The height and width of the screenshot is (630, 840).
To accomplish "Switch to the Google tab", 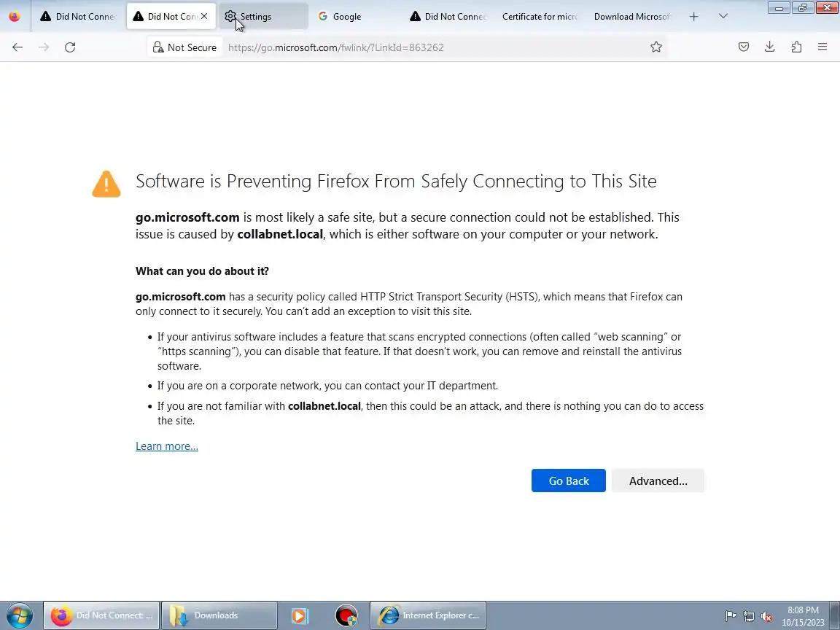I will pyautogui.click(x=354, y=17).
